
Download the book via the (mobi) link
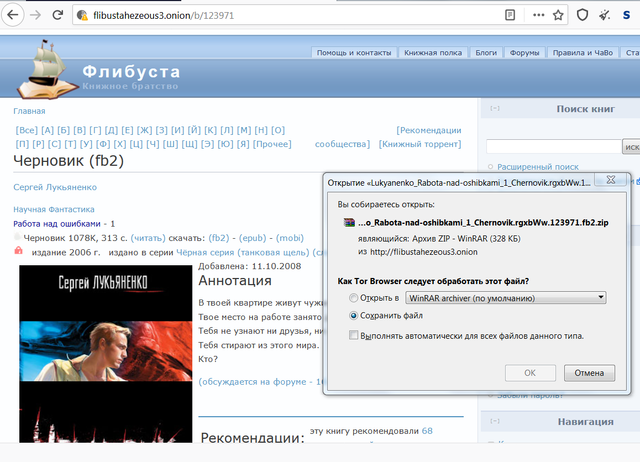point(290,238)
